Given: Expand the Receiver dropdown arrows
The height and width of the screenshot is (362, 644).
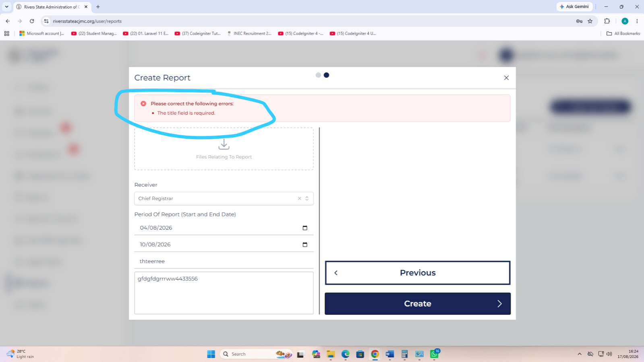Looking at the screenshot, I should click(x=307, y=198).
